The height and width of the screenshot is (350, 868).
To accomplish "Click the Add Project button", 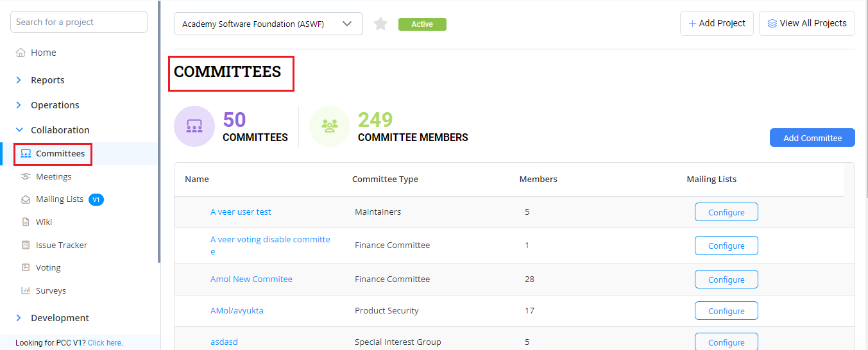I will [x=717, y=23].
